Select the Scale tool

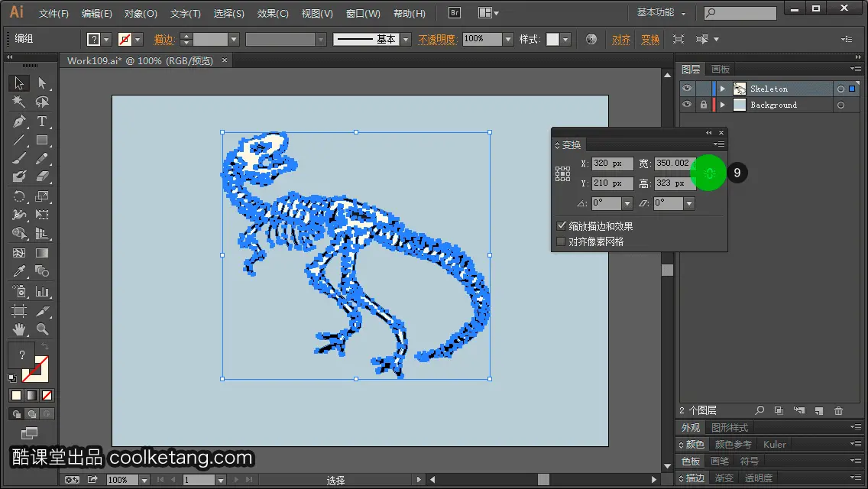[x=42, y=196]
